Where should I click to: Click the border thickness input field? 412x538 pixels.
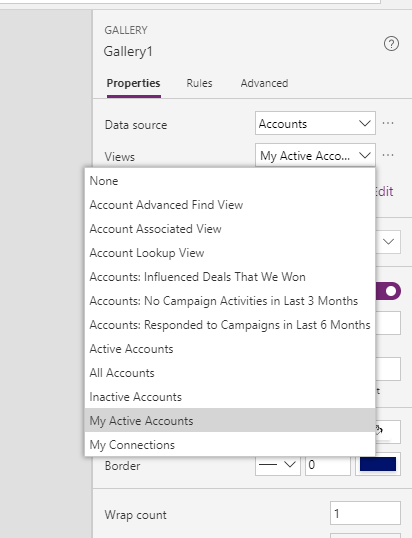pos(328,465)
